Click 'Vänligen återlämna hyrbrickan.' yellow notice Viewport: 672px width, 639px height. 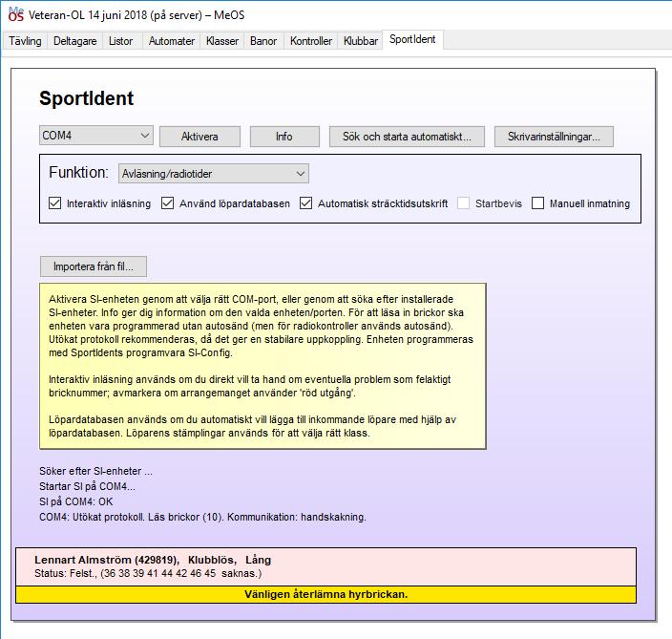coord(326,594)
